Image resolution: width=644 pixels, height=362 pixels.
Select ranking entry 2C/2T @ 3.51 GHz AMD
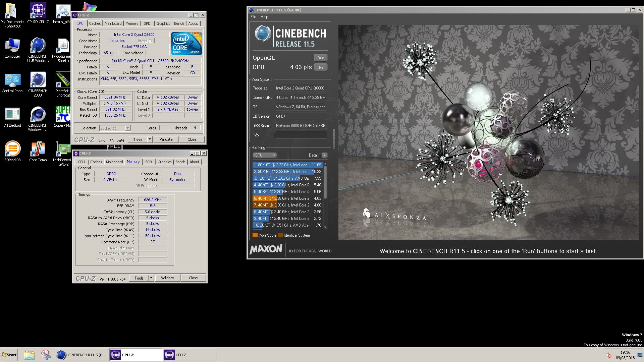[287, 225]
